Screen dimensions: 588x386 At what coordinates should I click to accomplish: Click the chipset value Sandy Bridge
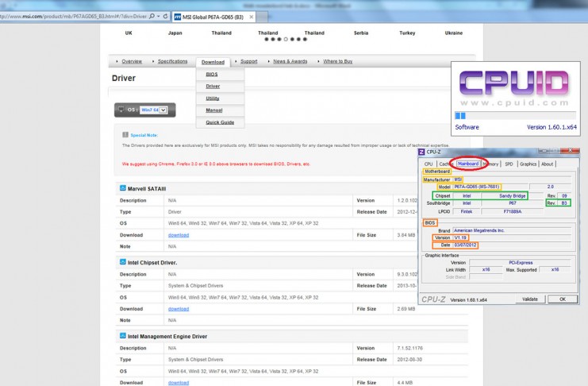pyautogui.click(x=513, y=196)
